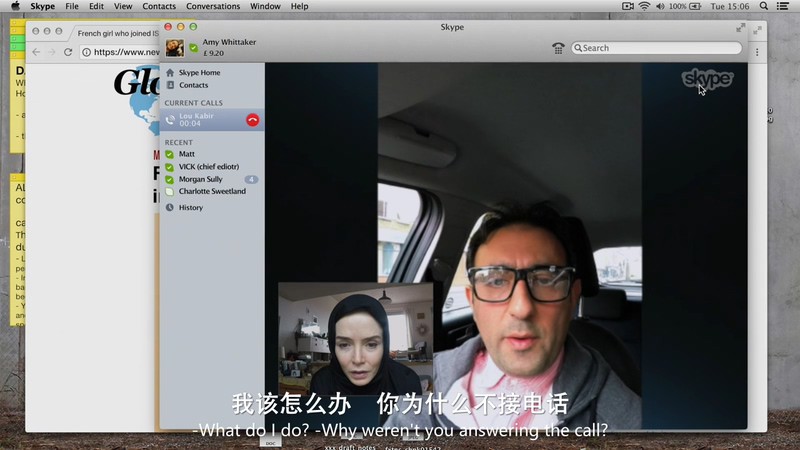
Task: Click Matt's green status icon
Action: pos(169,154)
